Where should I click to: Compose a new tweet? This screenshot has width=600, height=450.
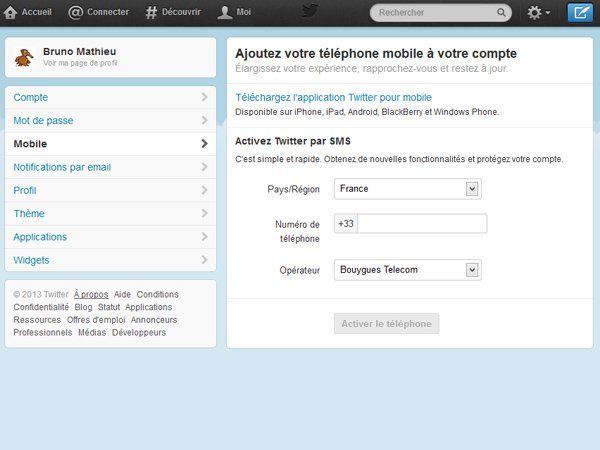click(x=580, y=13)
